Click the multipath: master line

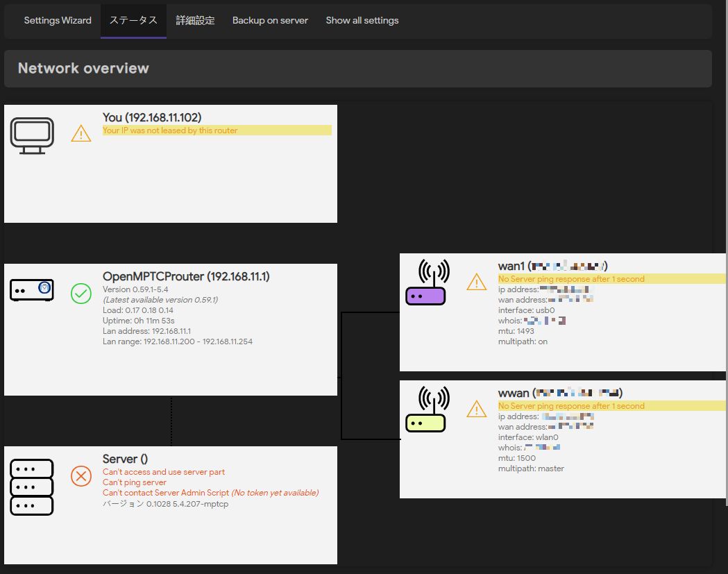click(531, 469)
